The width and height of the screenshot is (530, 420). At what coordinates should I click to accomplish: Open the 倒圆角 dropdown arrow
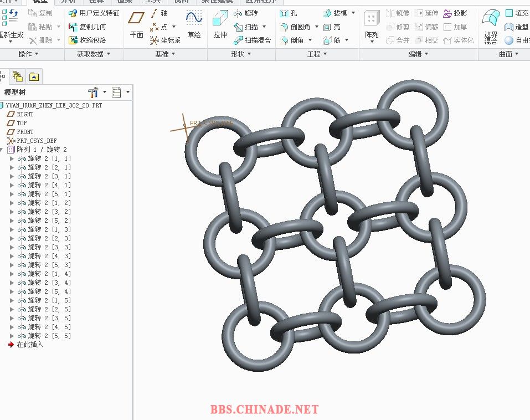pyautogui.click(x=317, y=27)
